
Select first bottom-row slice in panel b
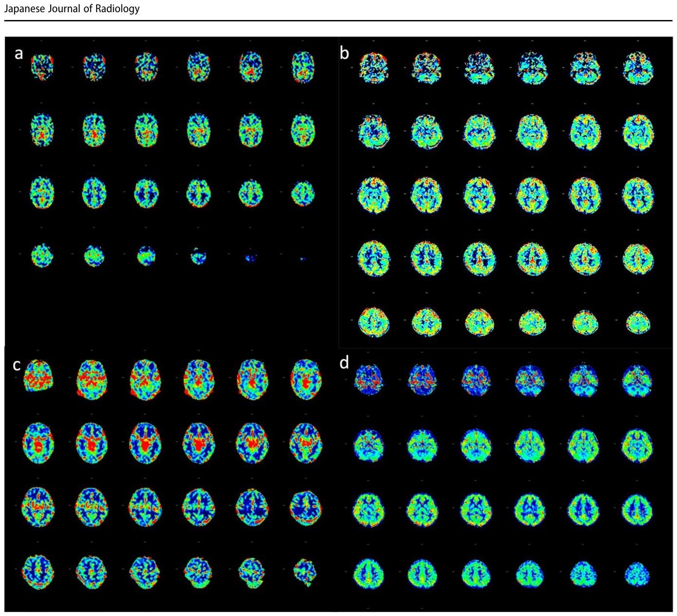point(374,322)
